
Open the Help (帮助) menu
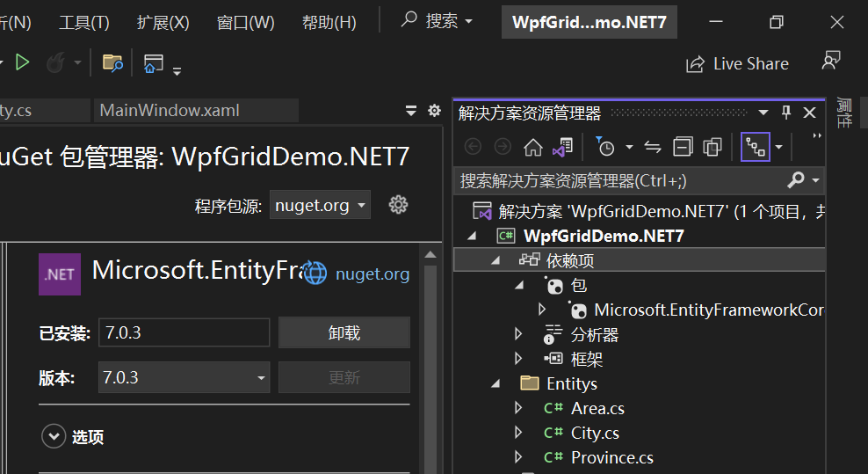click(329, 22)
